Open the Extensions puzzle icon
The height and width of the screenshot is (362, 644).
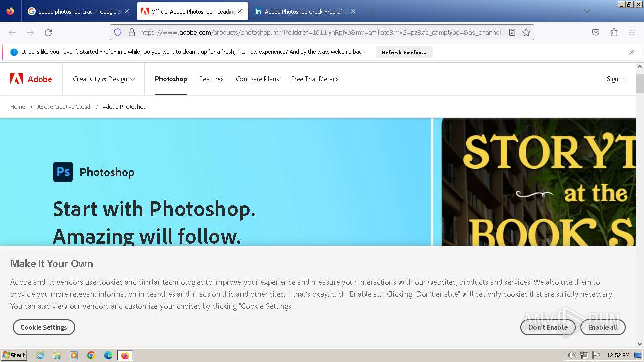pyautogui.click(x=614, y=32)
